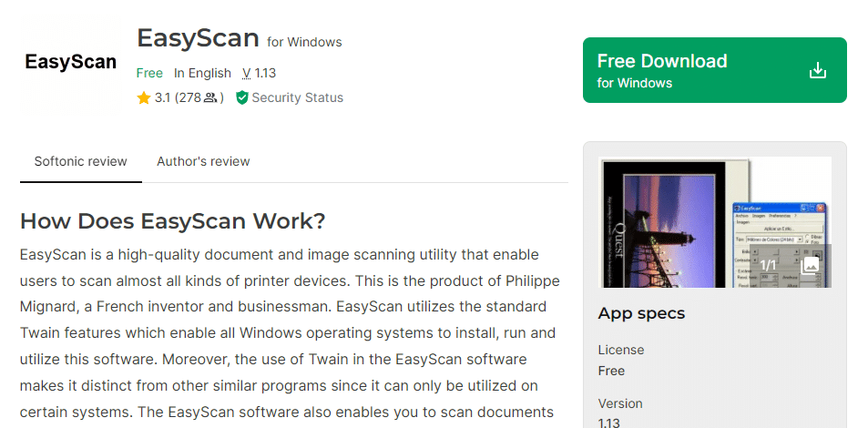Click the 'How Does EasyScan Work?' heading
This screenshot has height=428, width=868.
click(173, 221)
